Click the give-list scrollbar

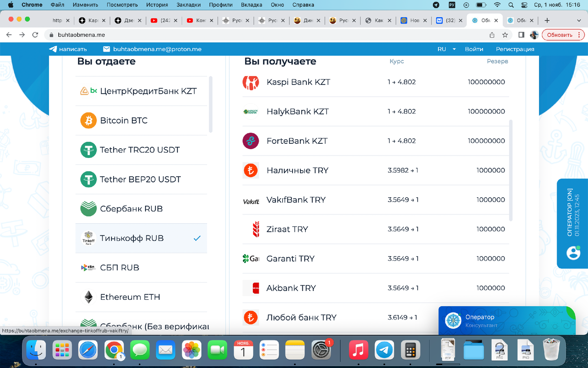[211, 104]
